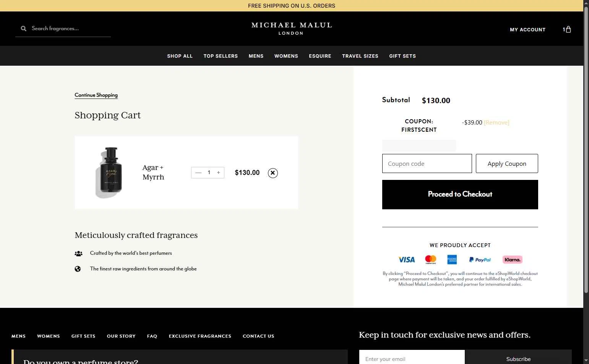Click the We Proudly Accept label

460,245
